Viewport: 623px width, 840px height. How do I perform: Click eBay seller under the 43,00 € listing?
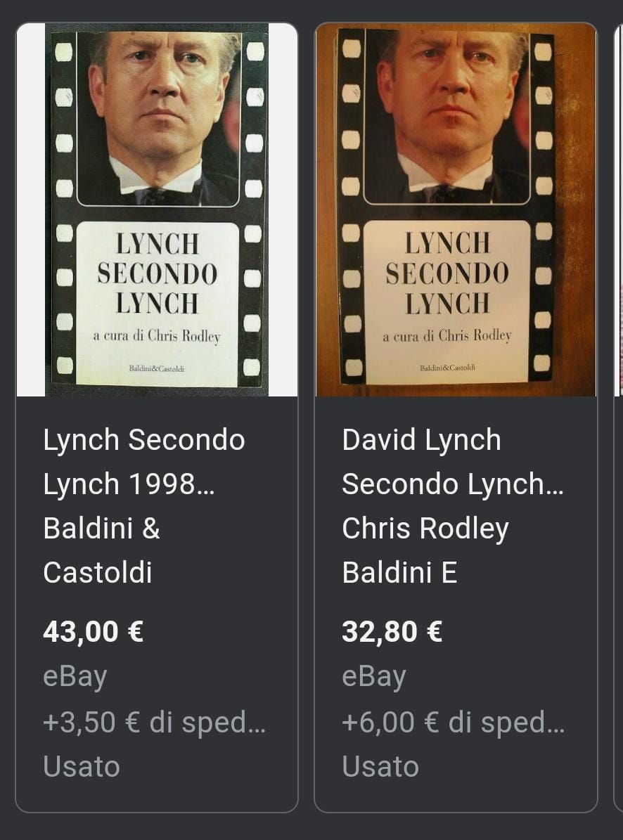75,677
